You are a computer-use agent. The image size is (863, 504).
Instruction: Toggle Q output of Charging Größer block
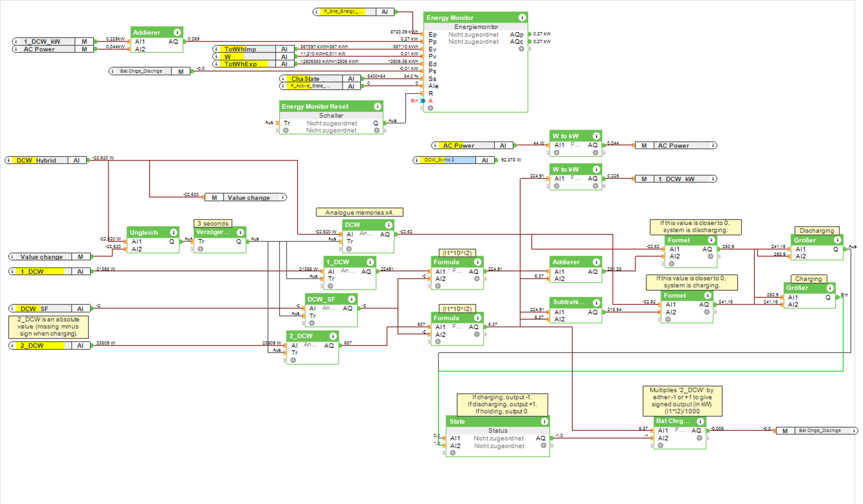pos(828,297)
